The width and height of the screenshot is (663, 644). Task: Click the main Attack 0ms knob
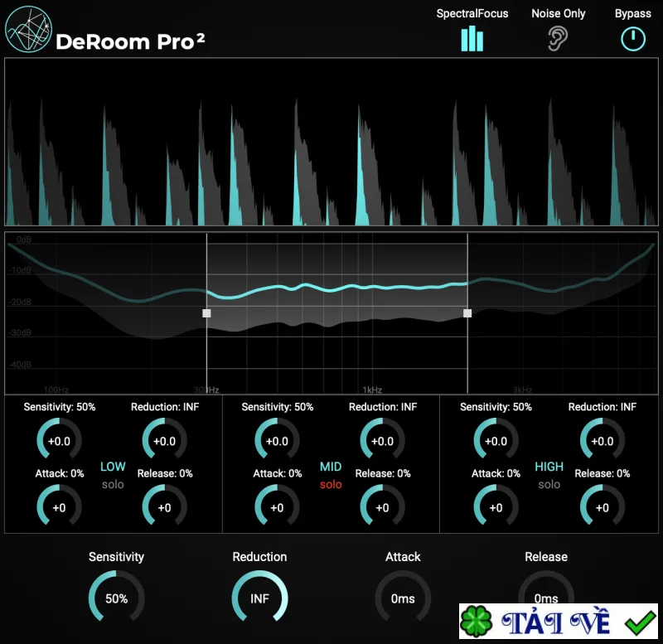403,598
